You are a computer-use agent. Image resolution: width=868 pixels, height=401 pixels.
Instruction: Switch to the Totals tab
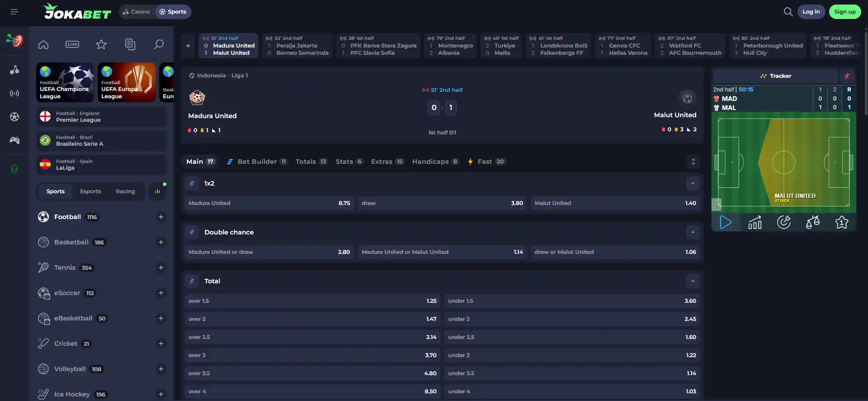(x=312, y=162)
